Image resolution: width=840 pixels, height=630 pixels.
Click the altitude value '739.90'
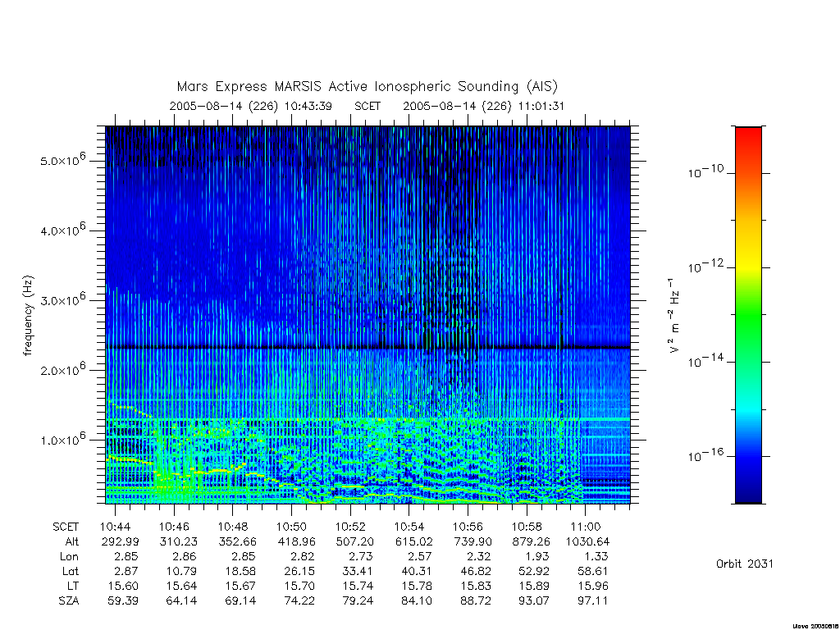click(473, 541)
